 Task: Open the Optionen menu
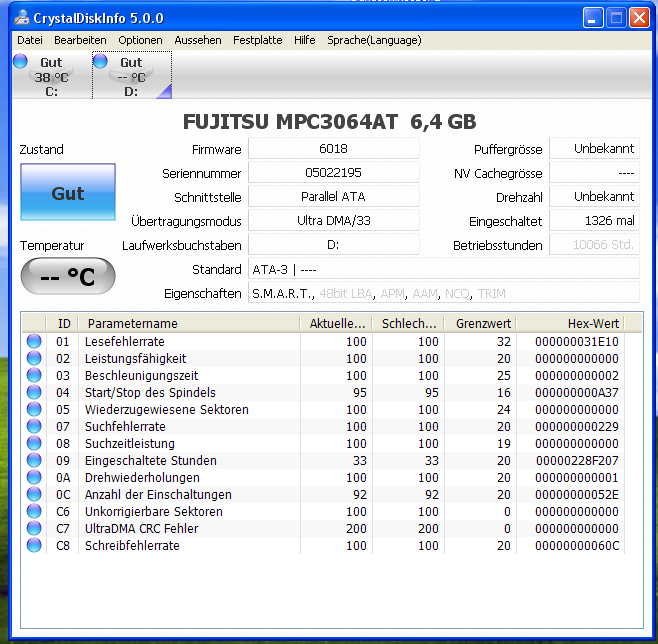point(140,40)
